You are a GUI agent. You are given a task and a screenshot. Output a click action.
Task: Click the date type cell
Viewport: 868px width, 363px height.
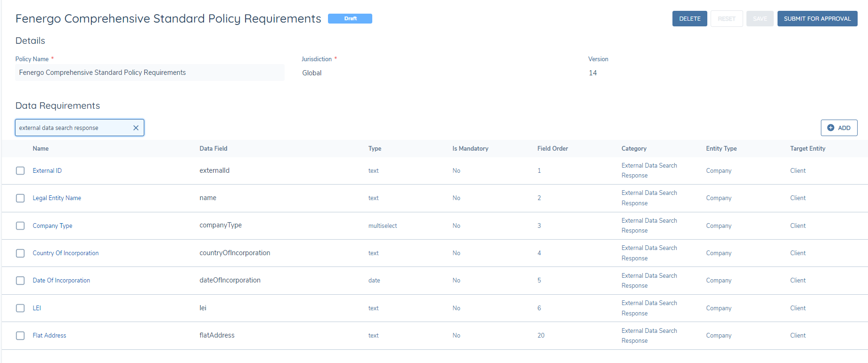coord(374,281)
